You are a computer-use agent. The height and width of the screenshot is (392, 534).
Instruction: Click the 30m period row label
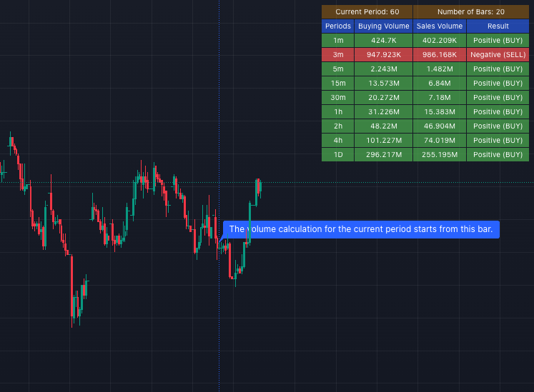click(337, 97)
